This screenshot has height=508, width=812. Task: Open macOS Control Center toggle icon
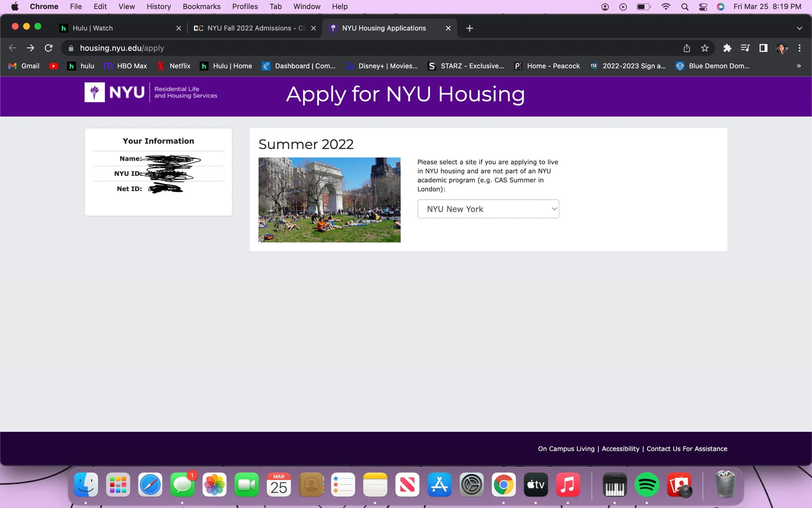(703, 7)
